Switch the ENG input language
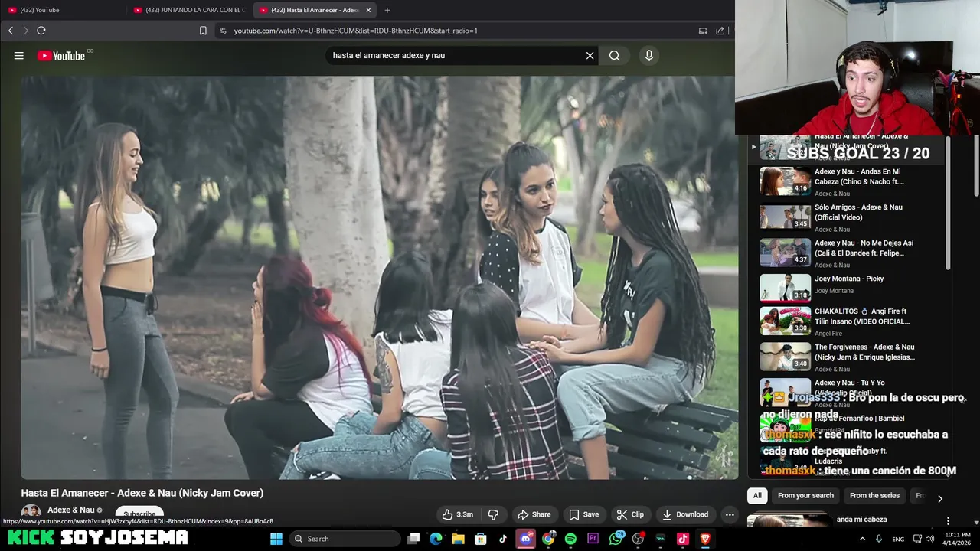Image resolution: width=980 pixels, height=551 pixels. [898, 539]
